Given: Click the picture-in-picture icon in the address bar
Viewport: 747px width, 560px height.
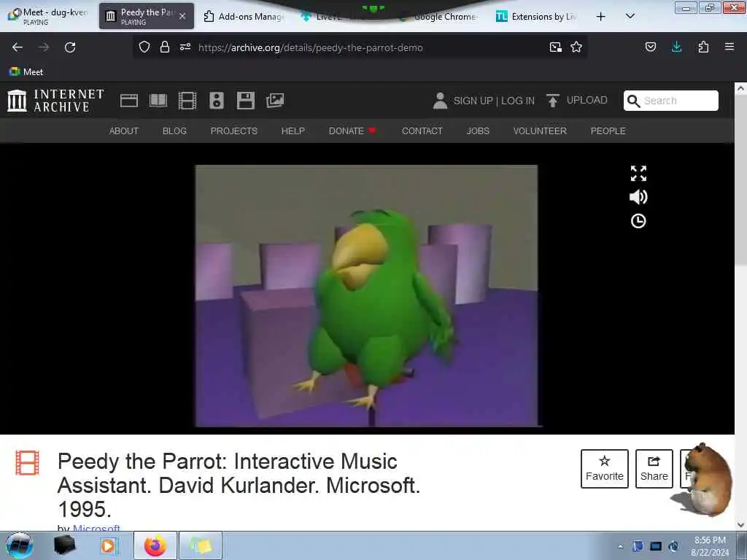Looking at the screenshot, I should (x=555, y=47).
